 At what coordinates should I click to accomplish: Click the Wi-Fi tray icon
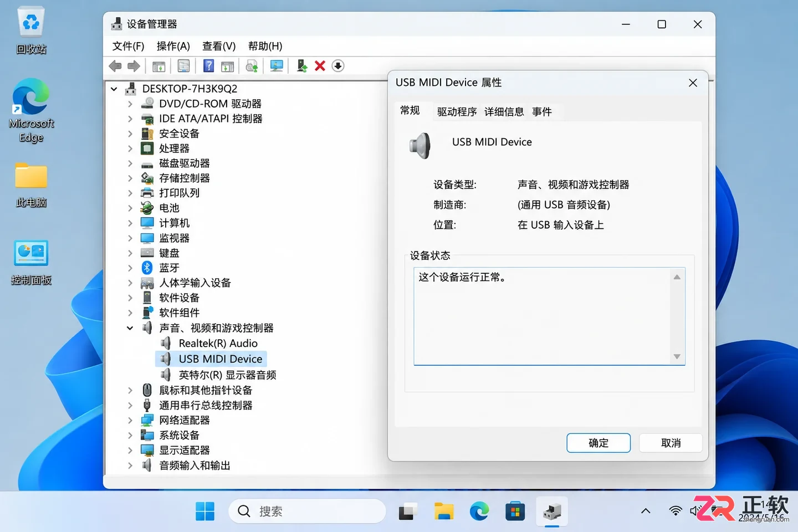click(x=675, y=510)
